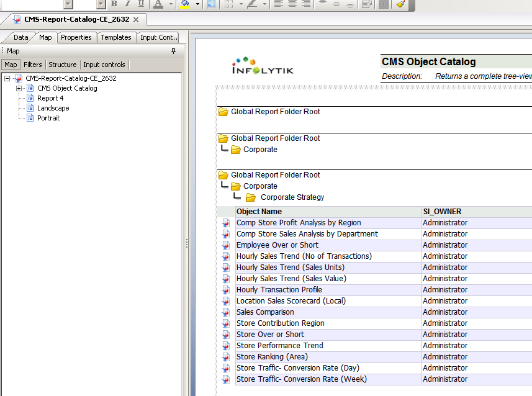
Task: Open the Structure panel tab
Action: (x=63, y=64)
